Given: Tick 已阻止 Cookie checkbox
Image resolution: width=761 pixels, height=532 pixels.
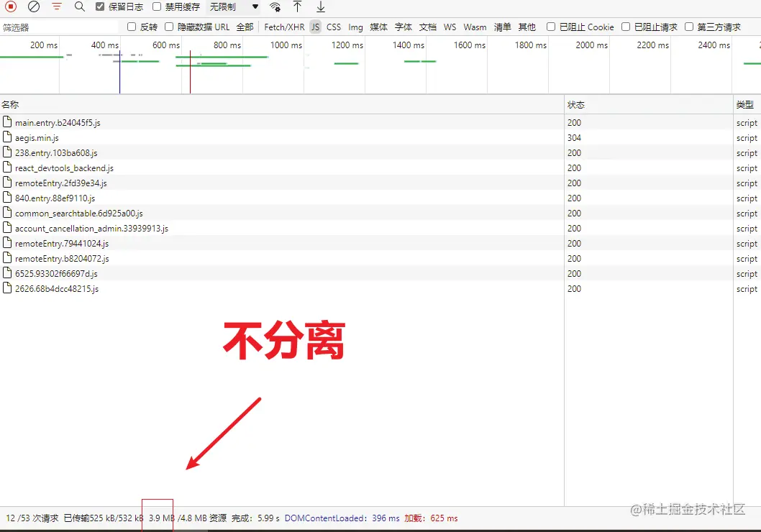Looking at the screenshot, I should pyautogui.click(x=551, y=27).
